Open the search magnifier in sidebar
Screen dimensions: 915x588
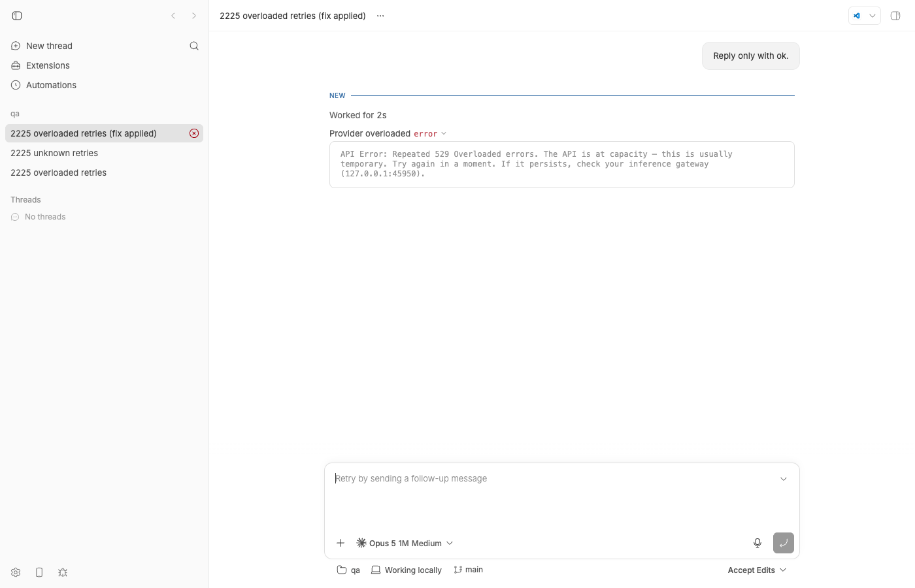click(194, 46)
